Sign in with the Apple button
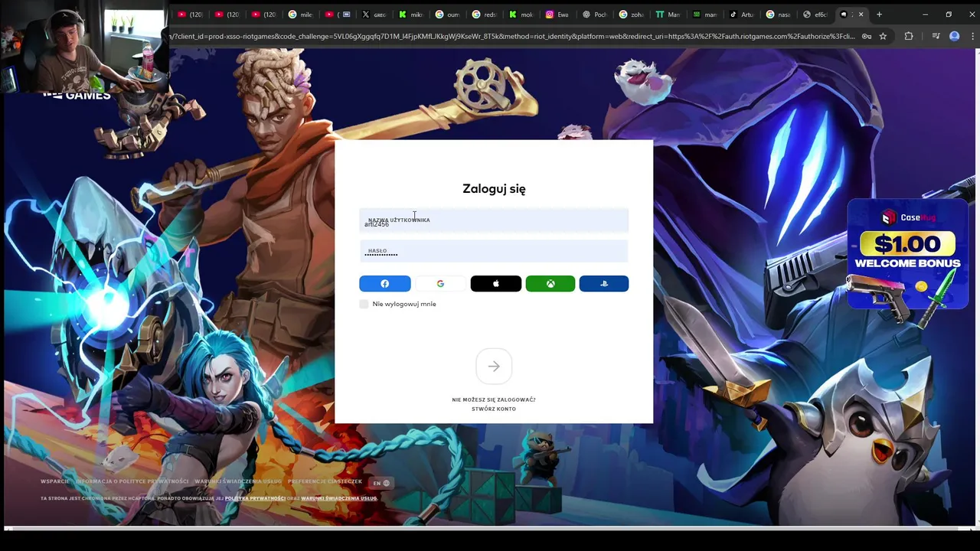This screenshot has width=980, height=551. (x=495, y=284)
